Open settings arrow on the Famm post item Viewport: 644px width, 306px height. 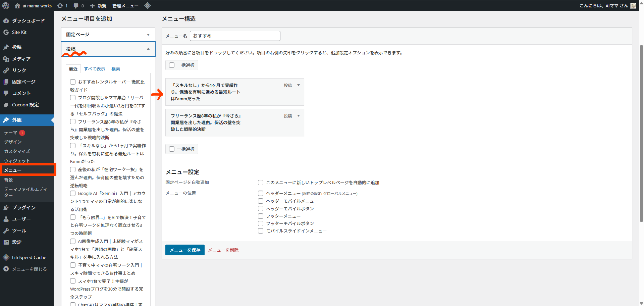tap(299, 85)
